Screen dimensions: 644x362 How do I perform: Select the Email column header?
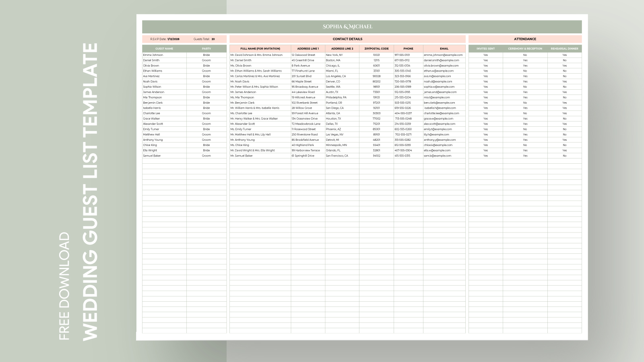tap(444, 49)
